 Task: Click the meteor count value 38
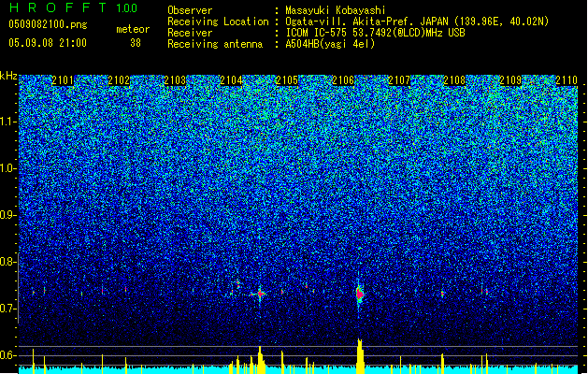pos(136,43)
